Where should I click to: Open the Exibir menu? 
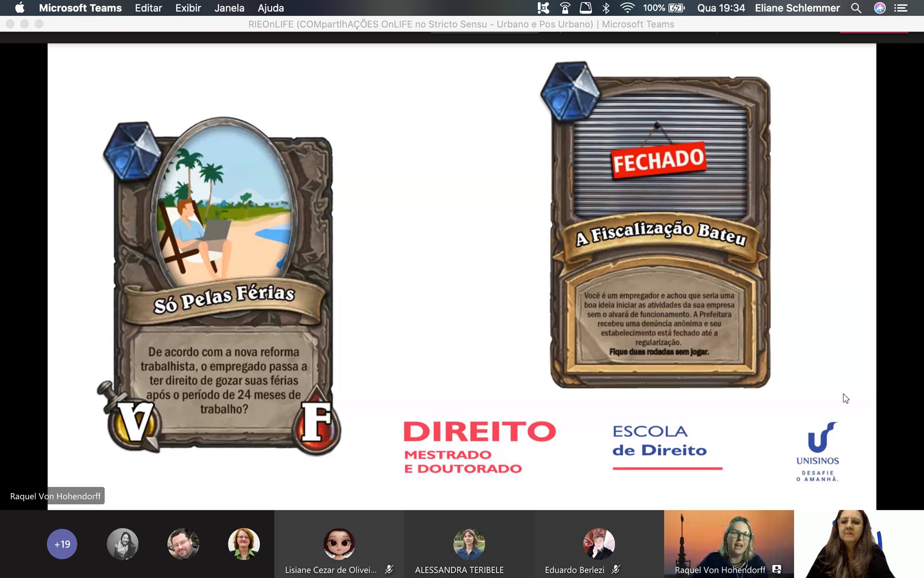[188, 8]
